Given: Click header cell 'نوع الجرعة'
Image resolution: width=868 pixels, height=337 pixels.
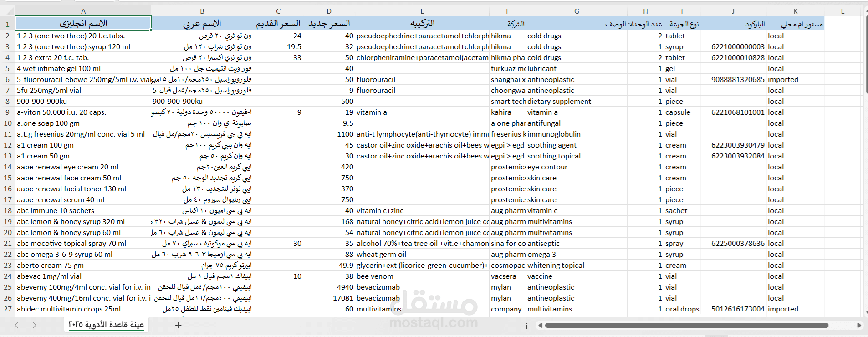Looking at the screenshot, I should click(x=682, y=23).
